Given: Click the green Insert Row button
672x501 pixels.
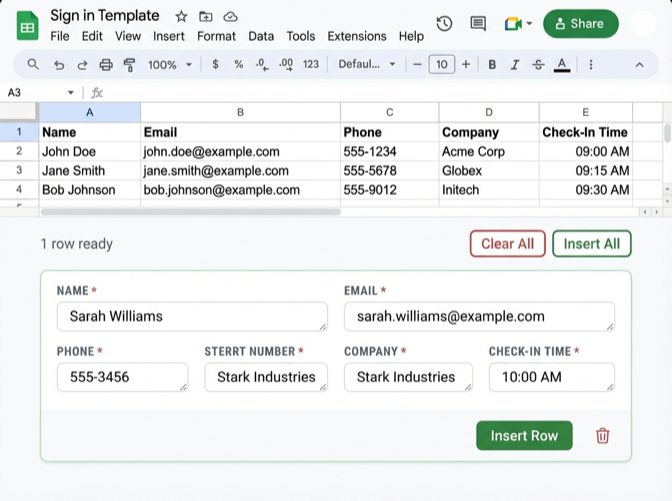Looking at the screenshot, I should [x=524, y=435].
